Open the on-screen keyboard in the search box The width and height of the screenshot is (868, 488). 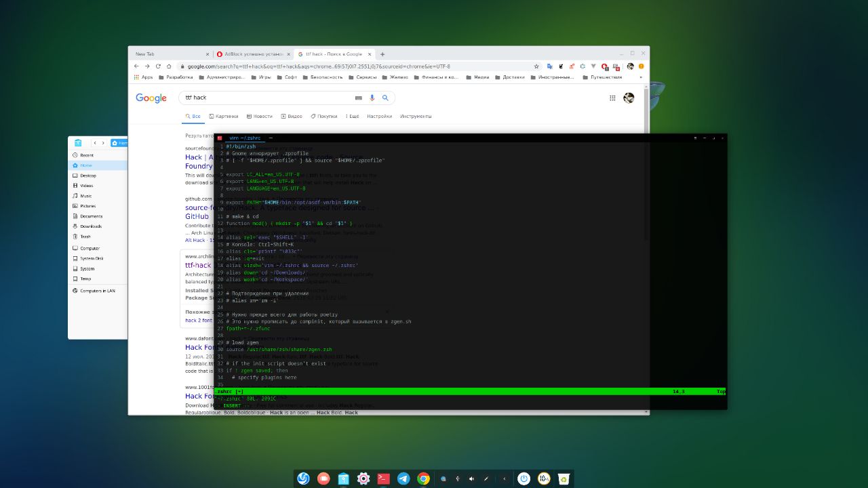[x=359, y=98]
